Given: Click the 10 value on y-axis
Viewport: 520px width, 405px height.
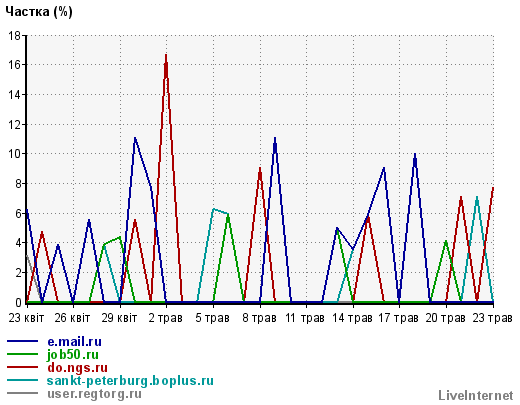Looking at the screenshot, I should tap(15, 154).
